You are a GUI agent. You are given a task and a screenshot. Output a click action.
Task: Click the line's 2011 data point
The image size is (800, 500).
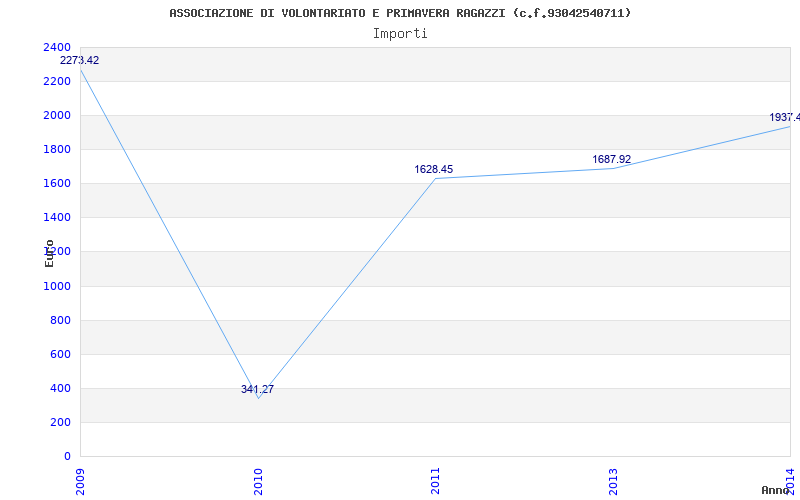click(435, 179)
